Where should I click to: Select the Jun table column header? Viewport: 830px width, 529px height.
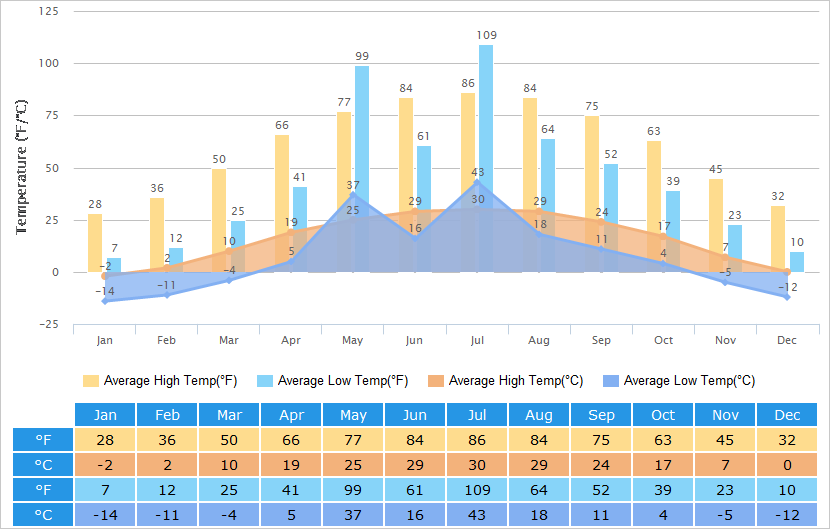[x=415, y=415]
